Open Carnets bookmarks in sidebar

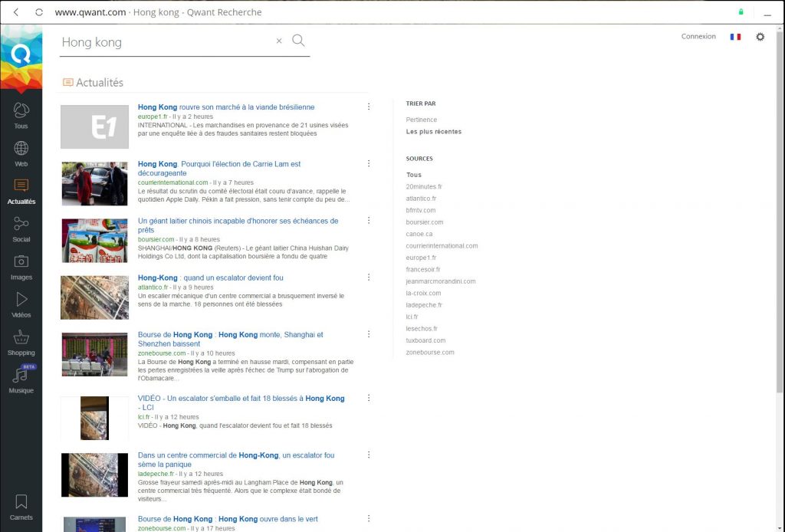coord(21,506)
